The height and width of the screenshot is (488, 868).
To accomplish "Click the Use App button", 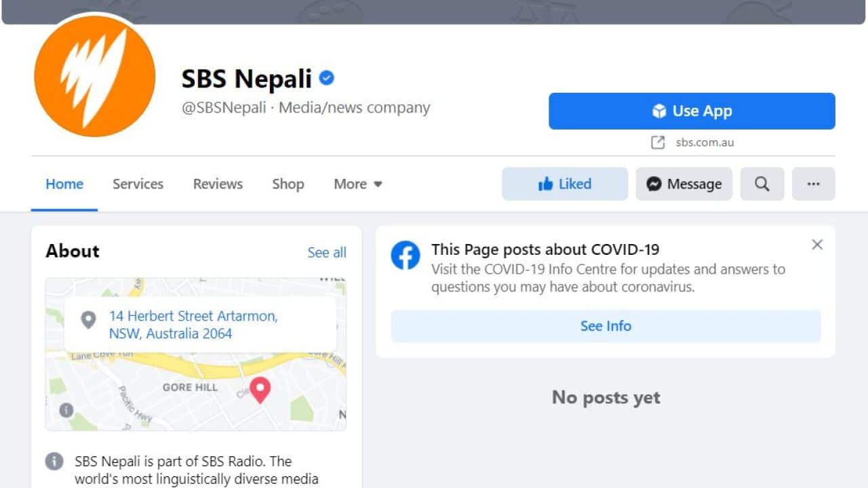I will pyautogui.click(x=692, y=111).
